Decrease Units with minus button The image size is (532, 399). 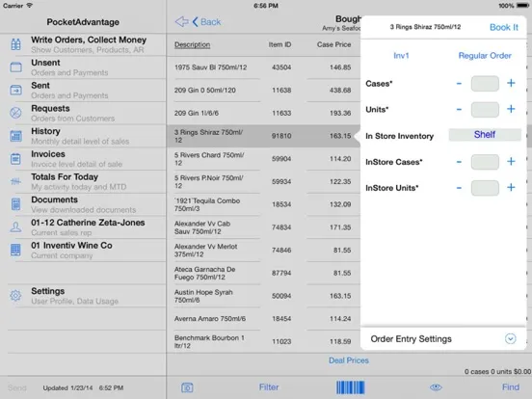tap(459, 109)
